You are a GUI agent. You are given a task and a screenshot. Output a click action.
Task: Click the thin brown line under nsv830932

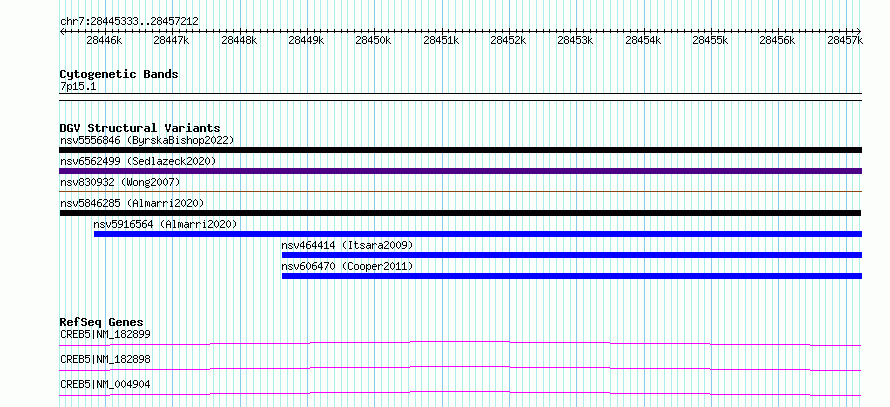tap(461, 192)
